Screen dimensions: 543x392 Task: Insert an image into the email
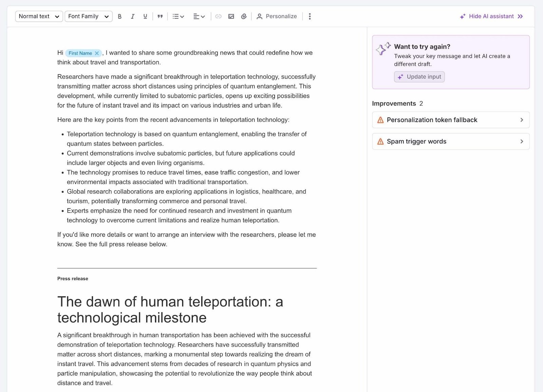coord(231,16)
